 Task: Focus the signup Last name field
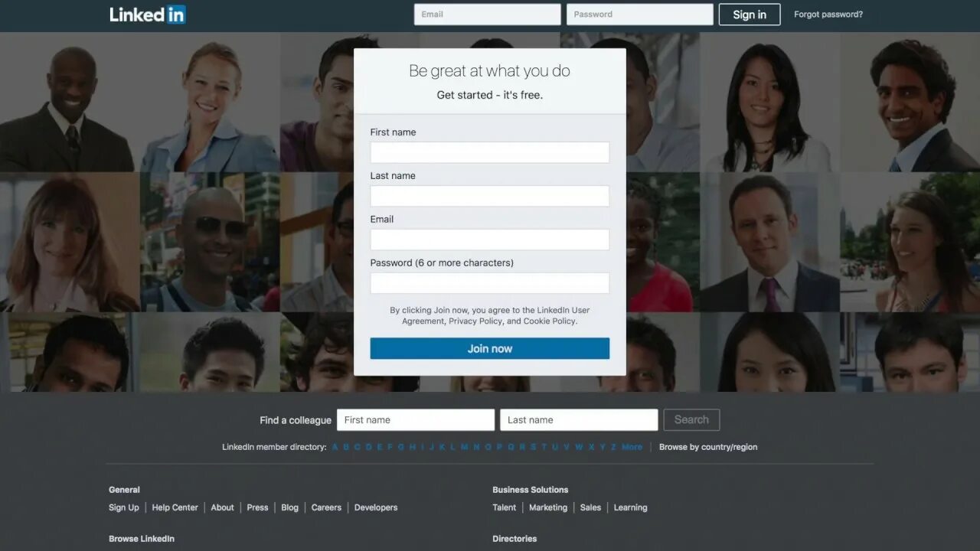click(x=490, y=196)
